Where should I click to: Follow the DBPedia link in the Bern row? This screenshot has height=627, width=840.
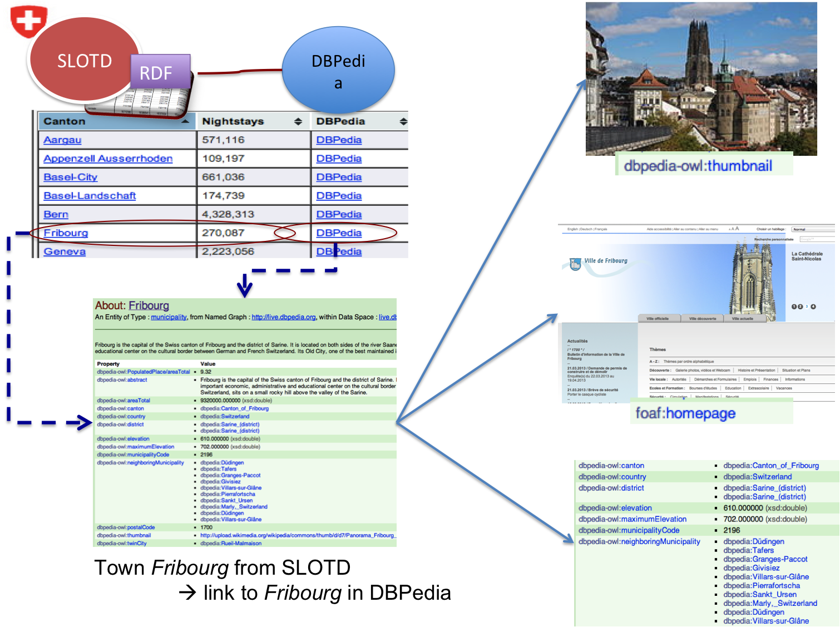click(339, 215)
